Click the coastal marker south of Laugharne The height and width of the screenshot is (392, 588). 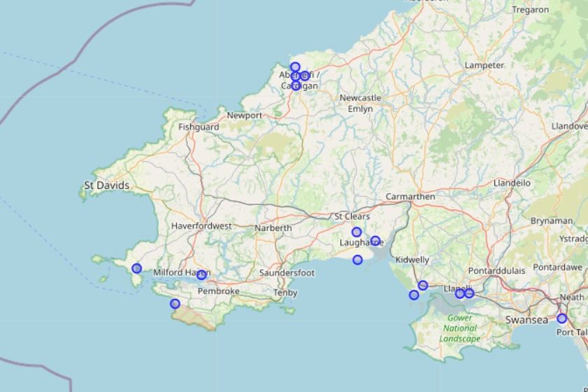point(357,260)
